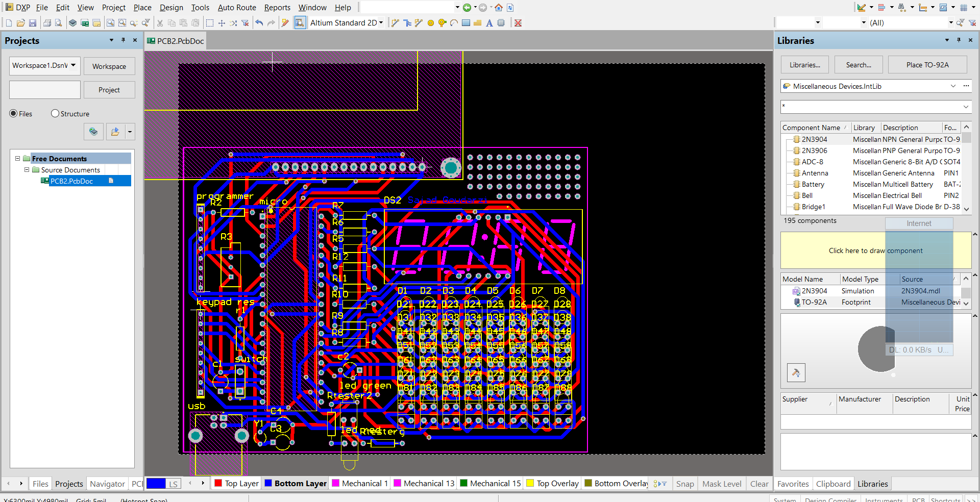The image size is (980, 502).
Task: Select the Place Component chip tool
Action: (501, 23)
